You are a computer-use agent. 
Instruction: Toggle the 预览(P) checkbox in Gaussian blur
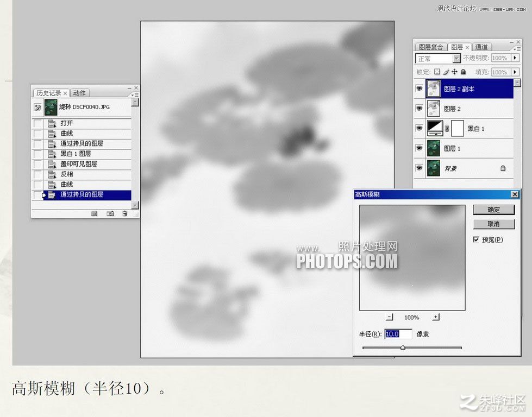coord(476,239)
